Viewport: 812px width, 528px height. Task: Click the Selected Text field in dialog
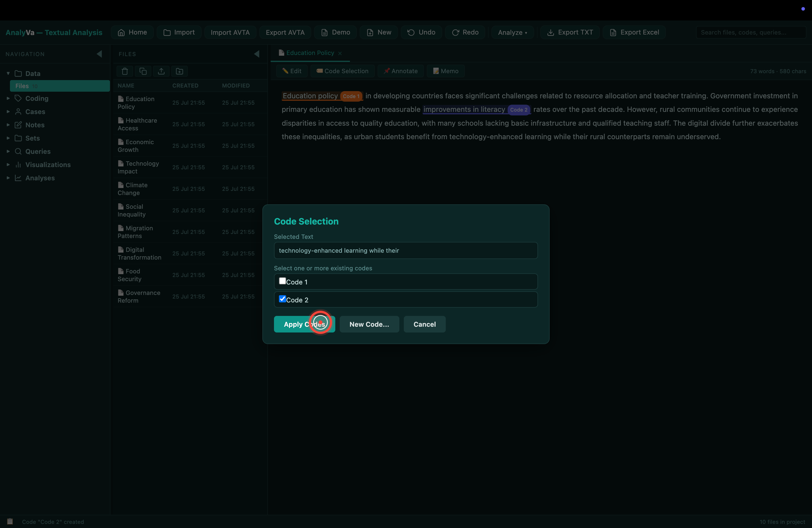tap(406, 250)
